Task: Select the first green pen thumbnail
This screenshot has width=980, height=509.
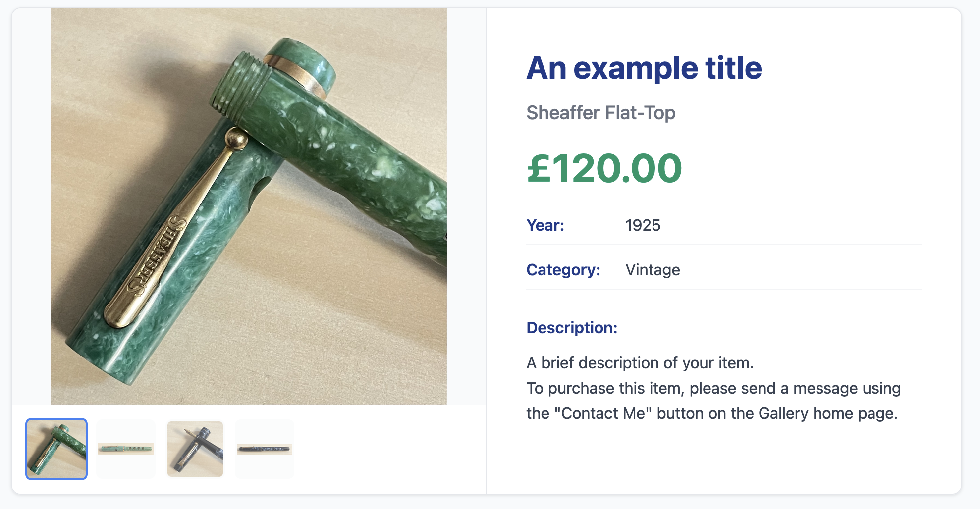Action: pyautogui.click(x=56, y=449)
